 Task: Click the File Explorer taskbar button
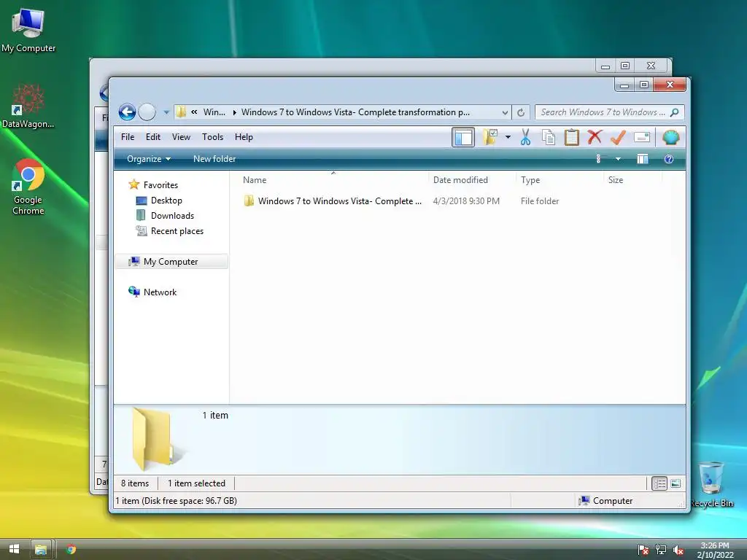[x=42, y=550]
